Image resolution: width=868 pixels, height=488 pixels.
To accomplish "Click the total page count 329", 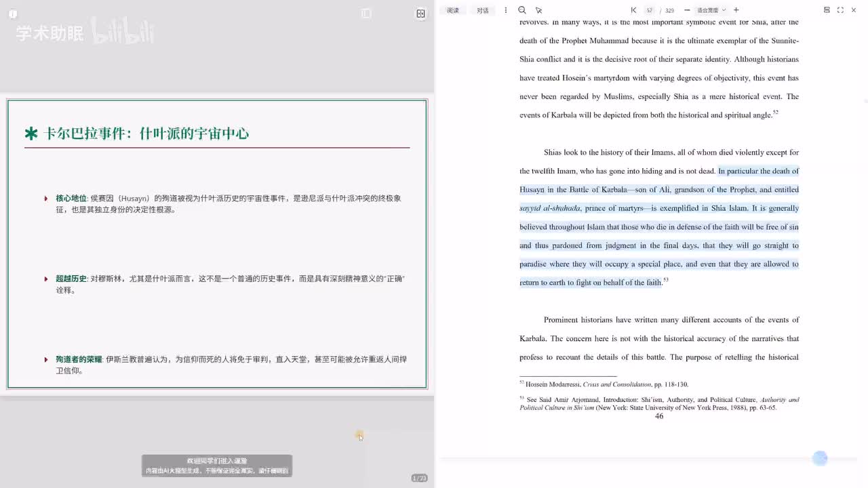I will click(669, 10).
